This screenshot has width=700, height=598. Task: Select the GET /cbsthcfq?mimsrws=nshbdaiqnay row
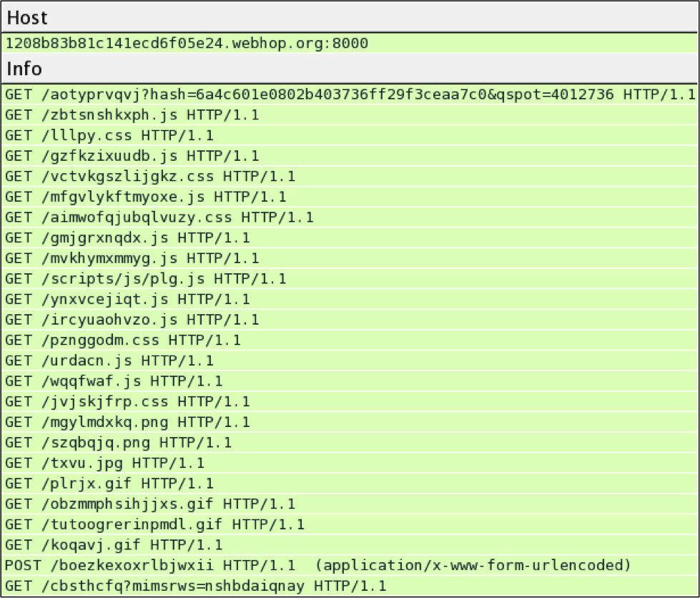(x=350, y=586)
